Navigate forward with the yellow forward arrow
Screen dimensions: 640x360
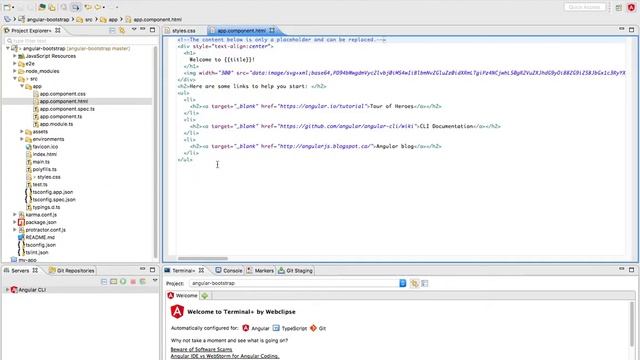tap(98, 7)
